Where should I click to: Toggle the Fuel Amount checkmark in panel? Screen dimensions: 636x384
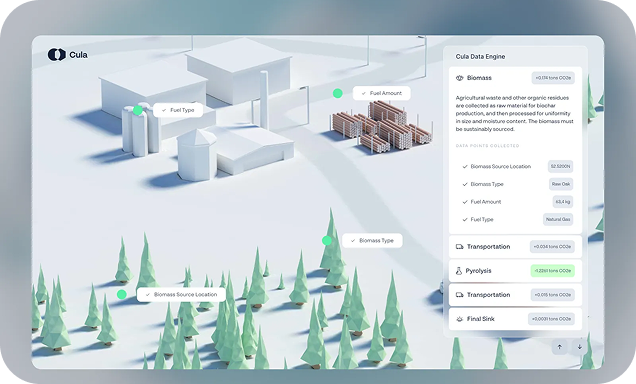[x=465, y=202]
